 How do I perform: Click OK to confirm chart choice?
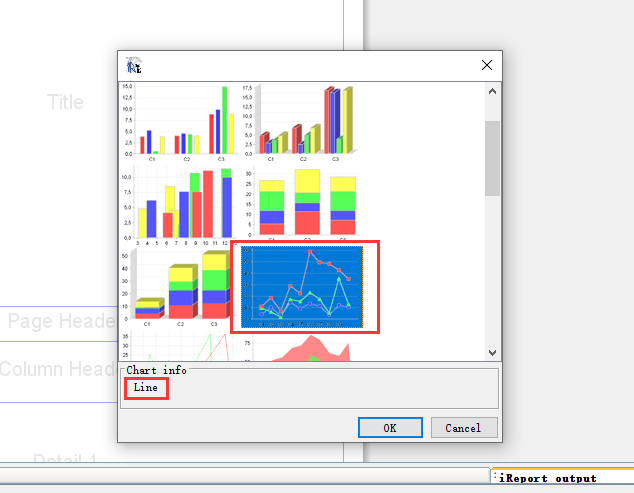(390, 428)
